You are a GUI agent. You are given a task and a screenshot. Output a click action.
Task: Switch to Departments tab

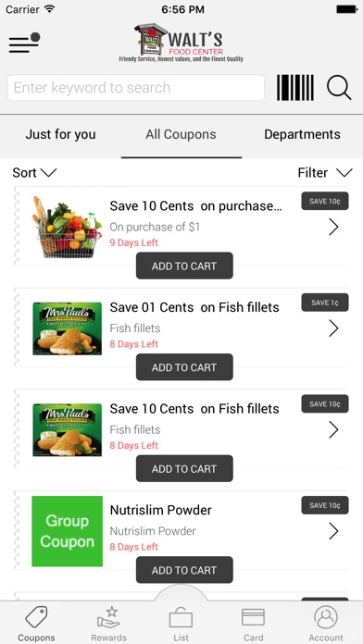point(302,134)
